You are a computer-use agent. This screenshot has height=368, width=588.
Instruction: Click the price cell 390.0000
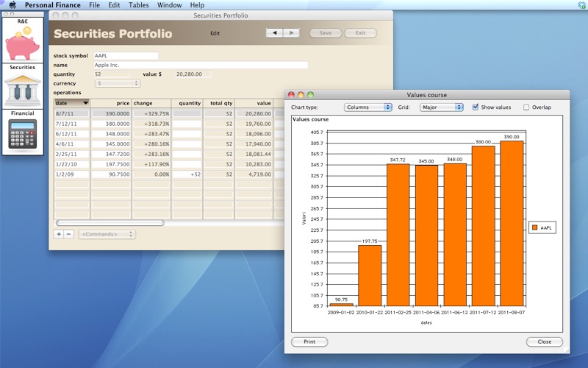pyautogui.click(x=111, y=113)
